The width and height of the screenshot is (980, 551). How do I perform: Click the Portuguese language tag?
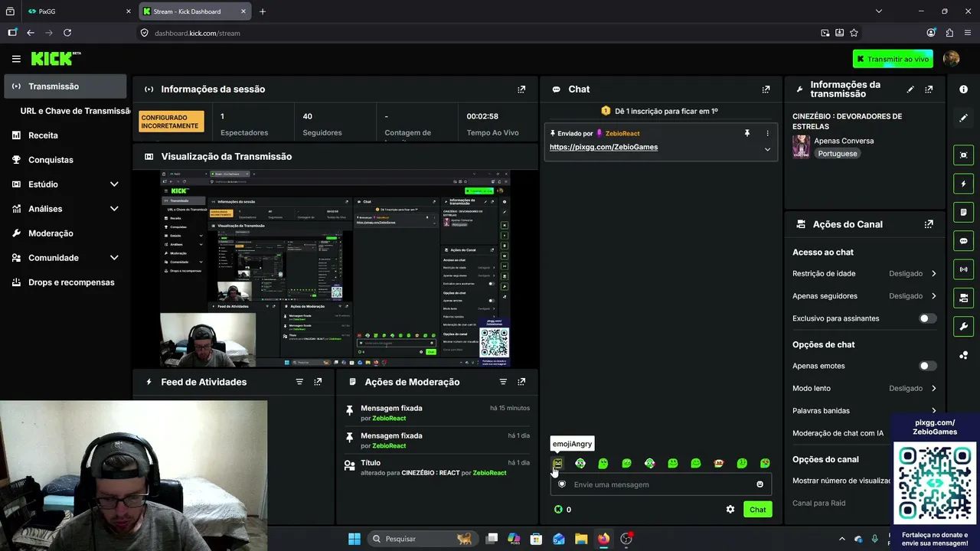click(837, 154)
